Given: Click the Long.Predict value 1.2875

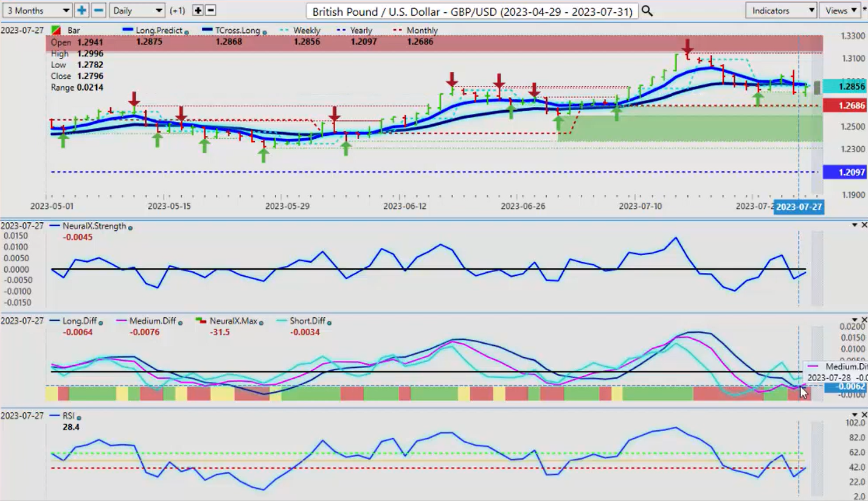Looking at the screenshot, I should 149,42.
